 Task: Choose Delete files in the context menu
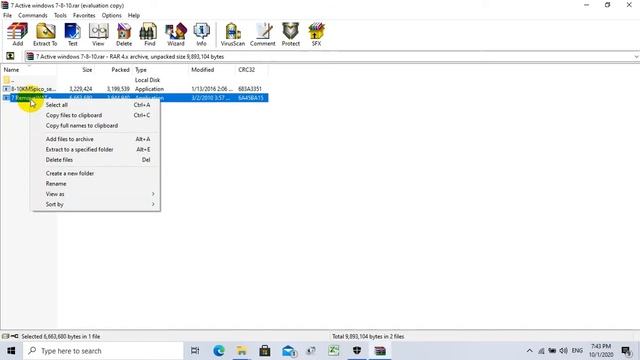(96, 160)
